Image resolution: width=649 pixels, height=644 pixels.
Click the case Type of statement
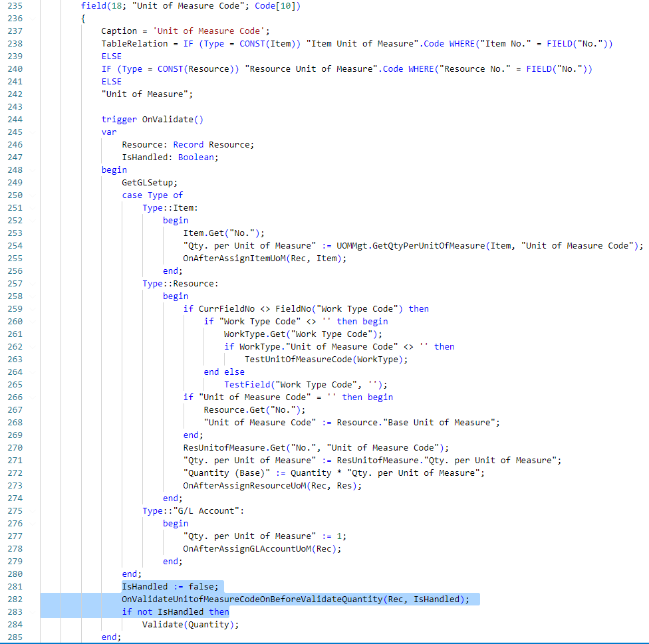click(153, 195)
